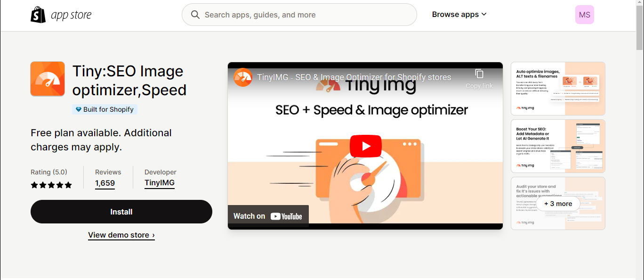Click the Browse apps chevron arrow
Screen dimensions: 644x280
tap(484, 15)
